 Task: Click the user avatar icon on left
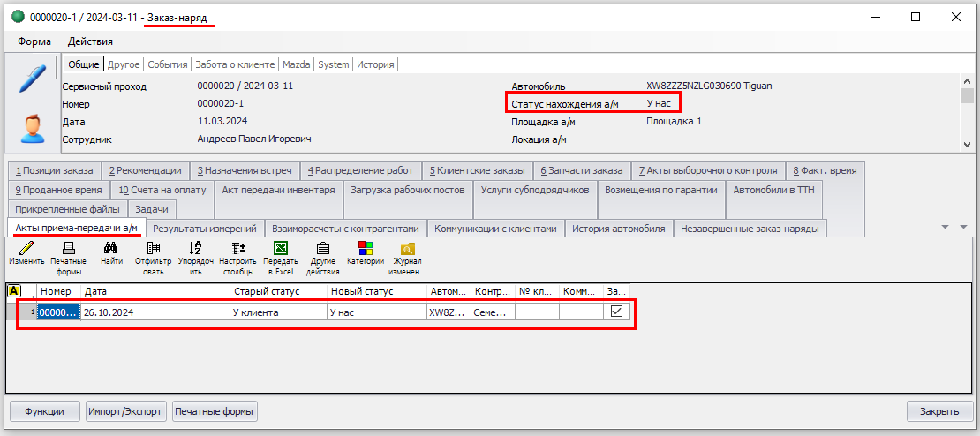[x=33, y=128]
